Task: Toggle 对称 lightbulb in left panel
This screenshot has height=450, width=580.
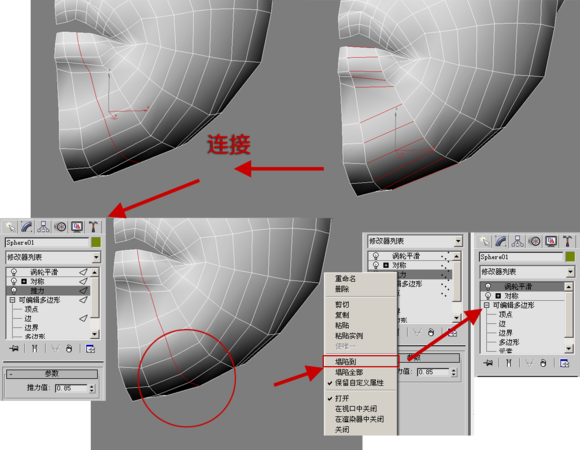Action: click(x=14, y=281)
